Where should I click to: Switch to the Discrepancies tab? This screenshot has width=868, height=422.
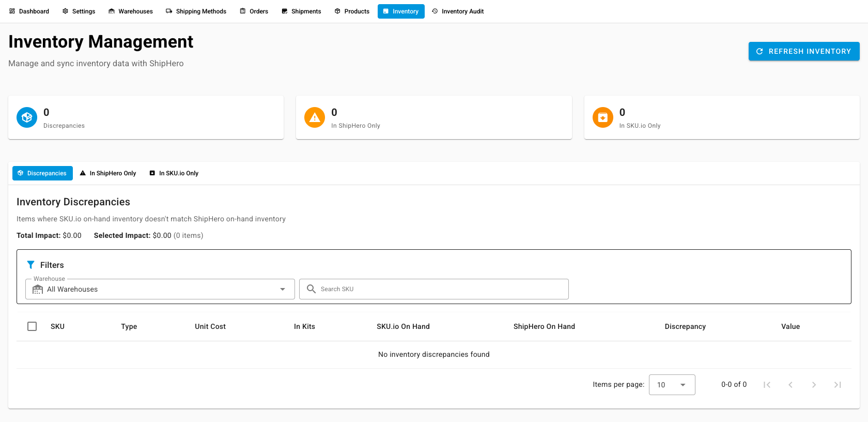(x=42, y=173)
